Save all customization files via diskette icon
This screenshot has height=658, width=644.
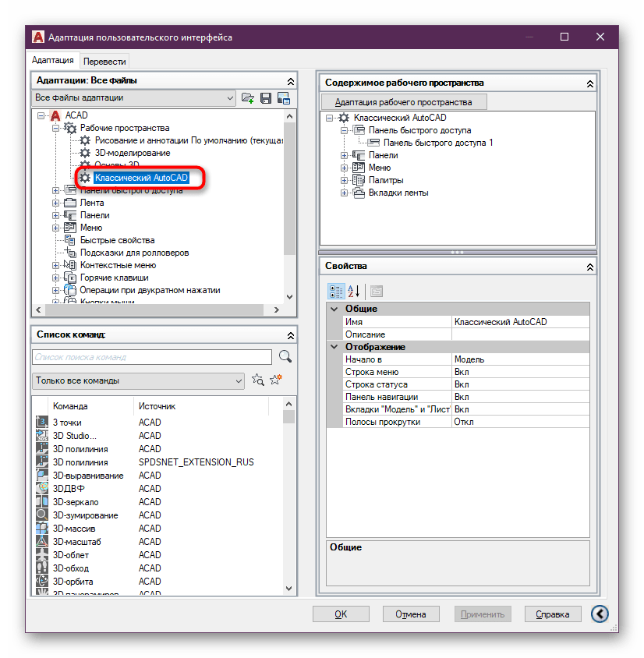266,98
